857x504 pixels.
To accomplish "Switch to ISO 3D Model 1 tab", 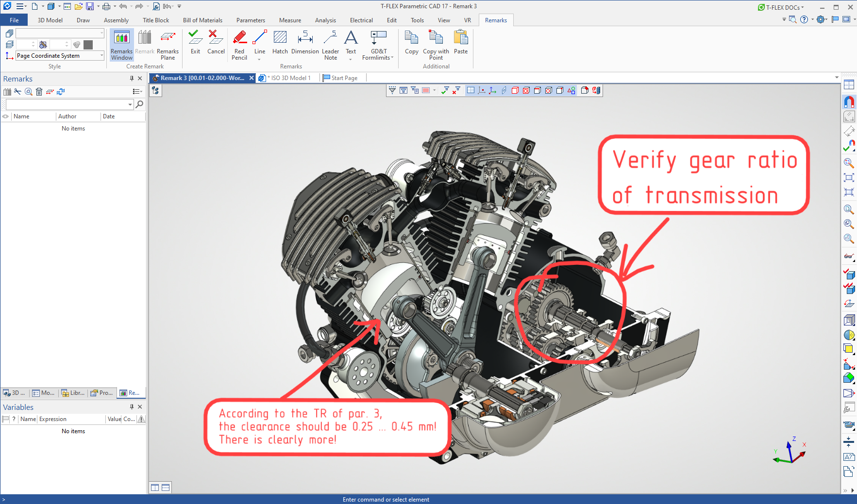I will pyautogui.click(x=289, y=78).
